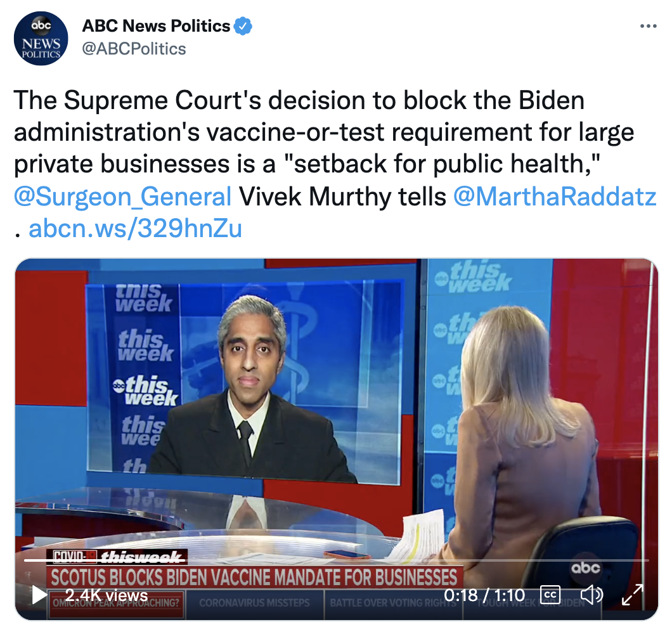Seek along the unplayed video progress bar

point(417,560)
